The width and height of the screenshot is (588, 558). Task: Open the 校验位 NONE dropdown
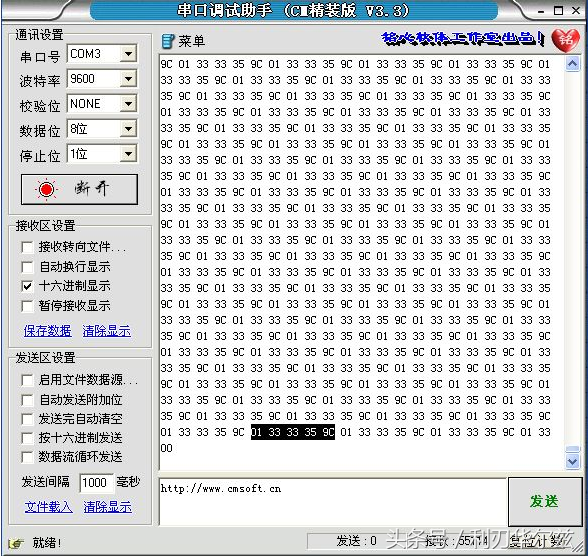pos(128,104)
